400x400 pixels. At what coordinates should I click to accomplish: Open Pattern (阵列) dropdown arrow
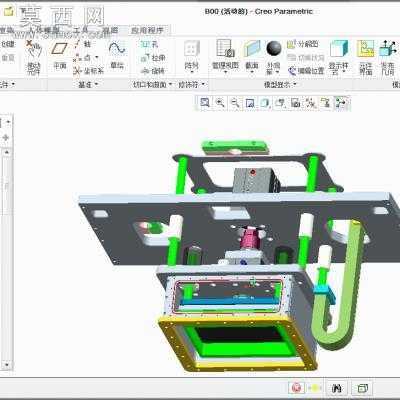192,72
